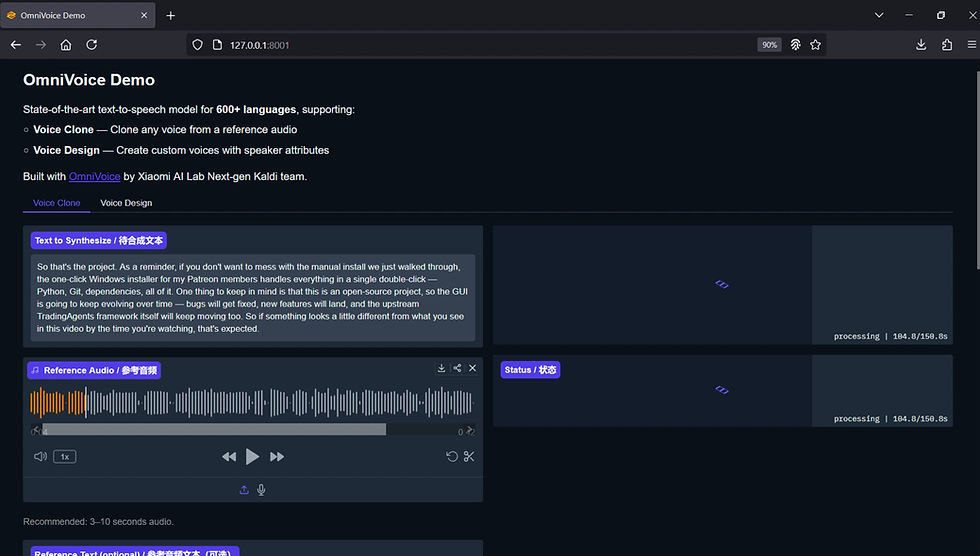Rewind the reference audio
Viewport: 980px width, 556px height.
point(229,457)
